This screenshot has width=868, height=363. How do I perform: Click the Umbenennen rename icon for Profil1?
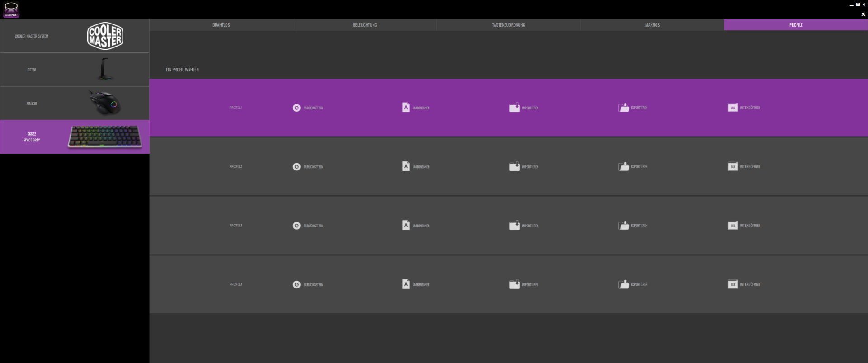coord(406,108)
